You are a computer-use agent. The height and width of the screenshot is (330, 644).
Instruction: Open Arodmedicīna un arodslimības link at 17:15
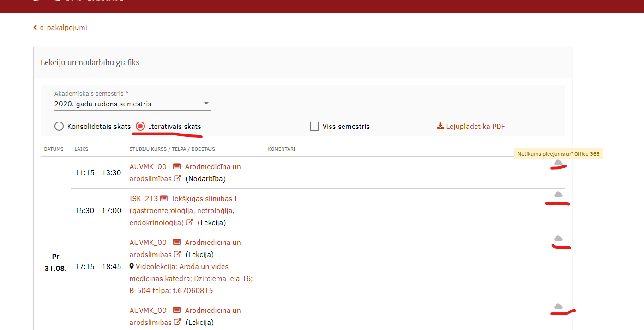[185, 248]
